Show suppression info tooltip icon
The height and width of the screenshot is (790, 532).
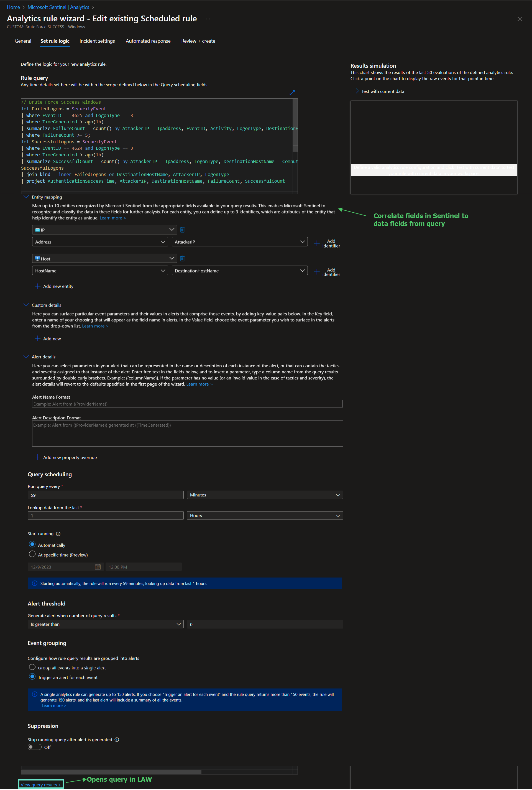(x=117, y=740)
